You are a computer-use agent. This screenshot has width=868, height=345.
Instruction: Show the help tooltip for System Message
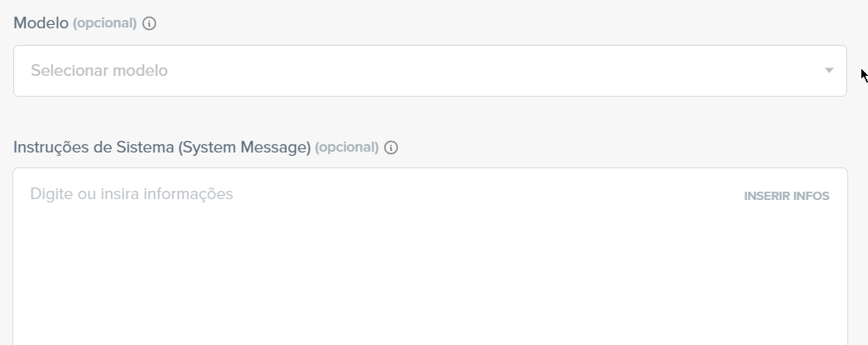coord(391,147)
